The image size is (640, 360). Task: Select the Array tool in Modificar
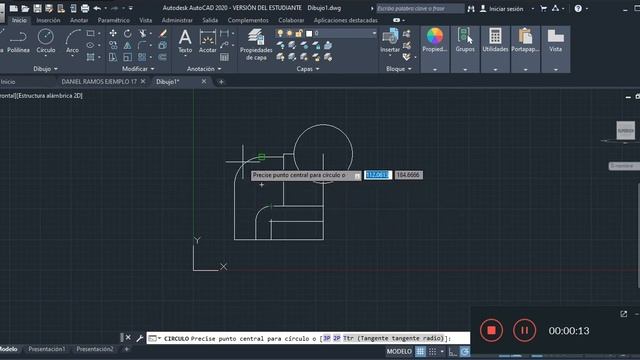(142, 57)
